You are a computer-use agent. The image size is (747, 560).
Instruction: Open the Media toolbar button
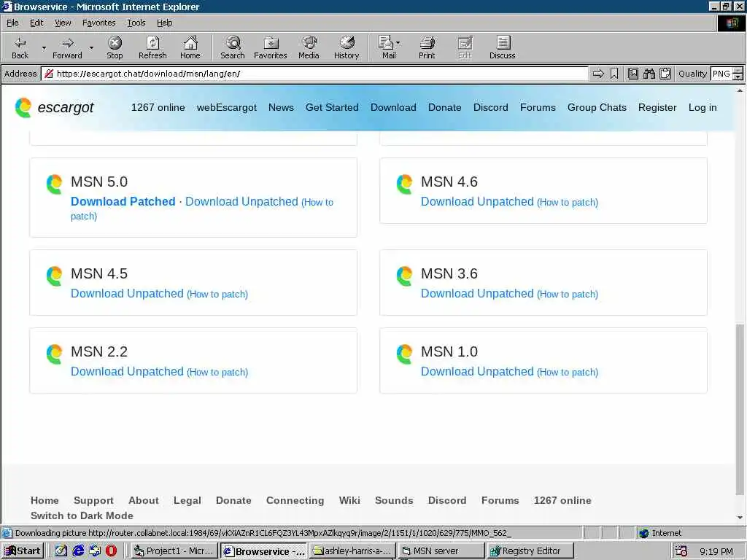[x=309, y=47]
